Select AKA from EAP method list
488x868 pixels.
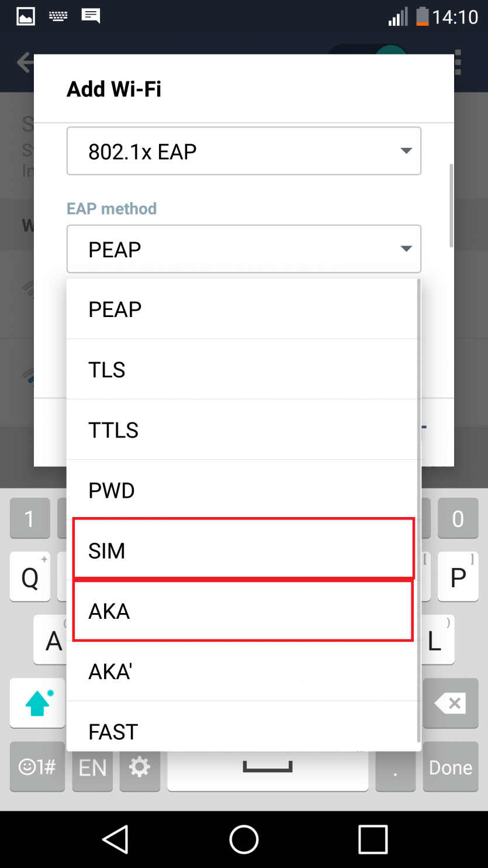243,611
